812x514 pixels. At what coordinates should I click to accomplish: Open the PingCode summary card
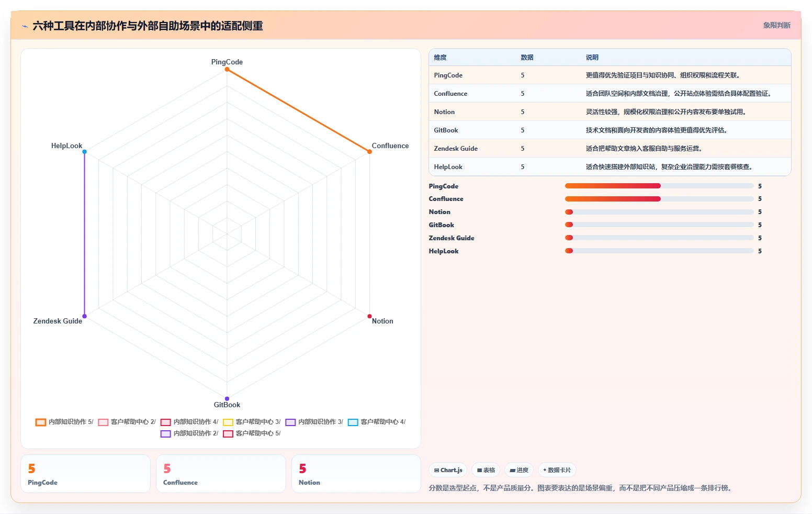coord(85,474)
